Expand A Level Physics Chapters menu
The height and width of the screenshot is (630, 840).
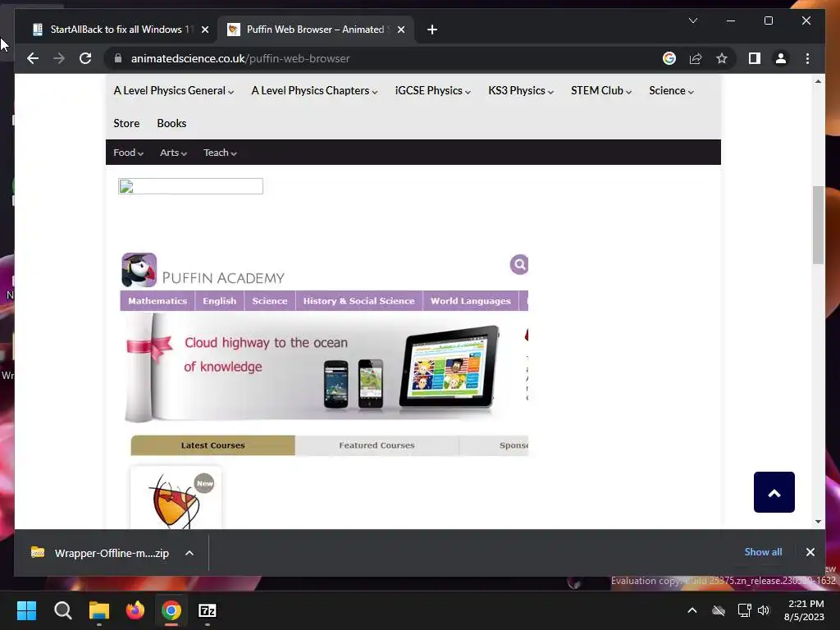314,90
